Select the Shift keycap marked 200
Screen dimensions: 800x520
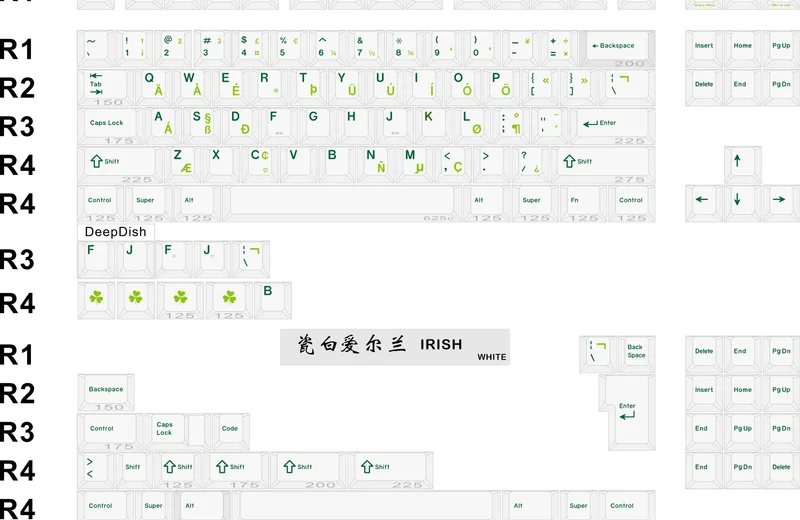(308, 470)
